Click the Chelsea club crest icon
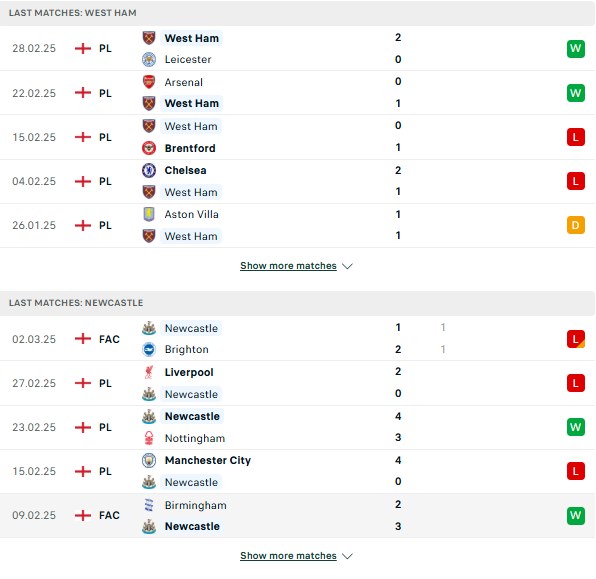 149,170
